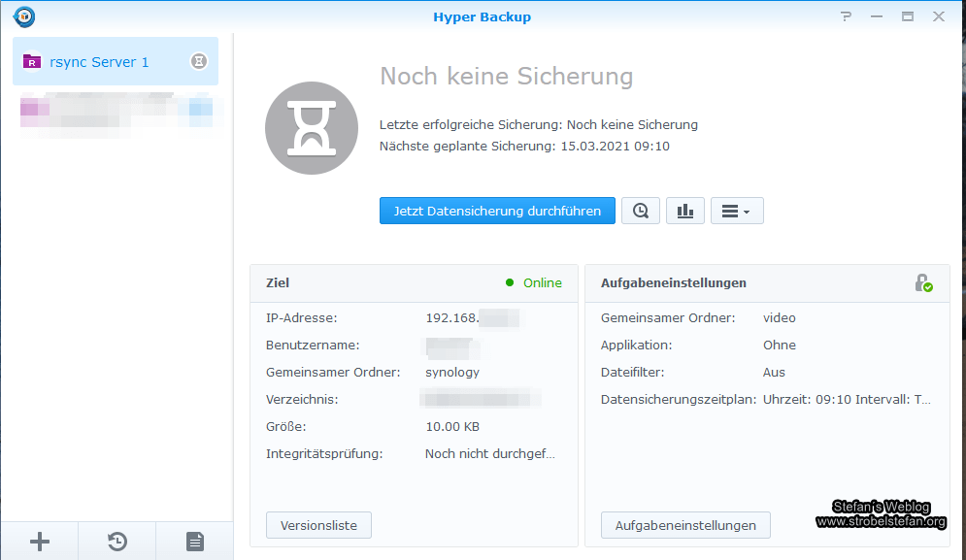Image resolution: width=966 pixels, height=560 pixels.
Task: Click the encryption lock icon in Aufgabeneinstellungen panel
Action: 924,282
